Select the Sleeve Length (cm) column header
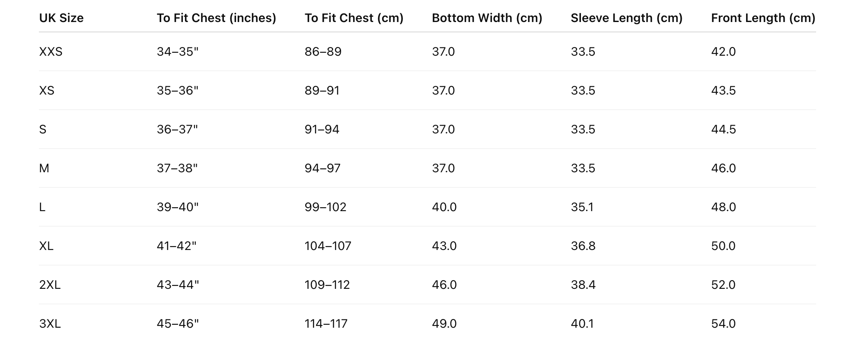868x348 pixels. click(x=626, y=18)
